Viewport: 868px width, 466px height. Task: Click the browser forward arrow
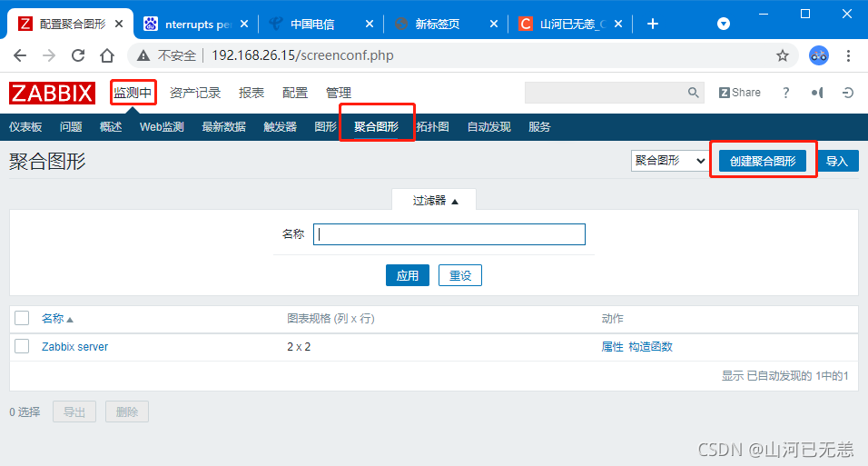pyautogui.click(x=49, y=55)
